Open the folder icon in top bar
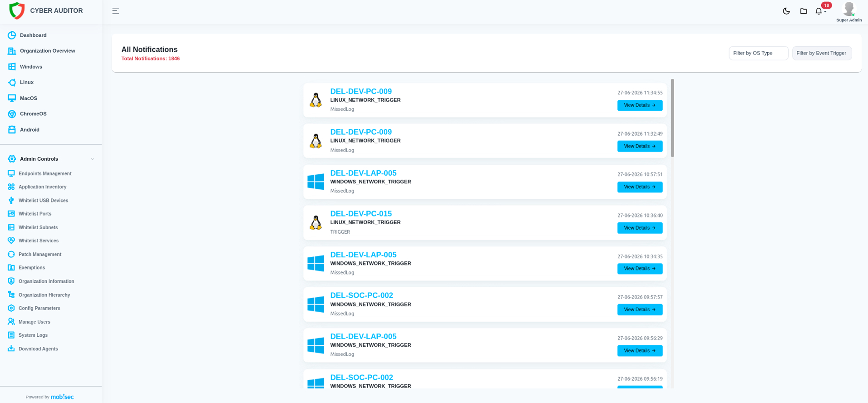 (x=804, y=11)
